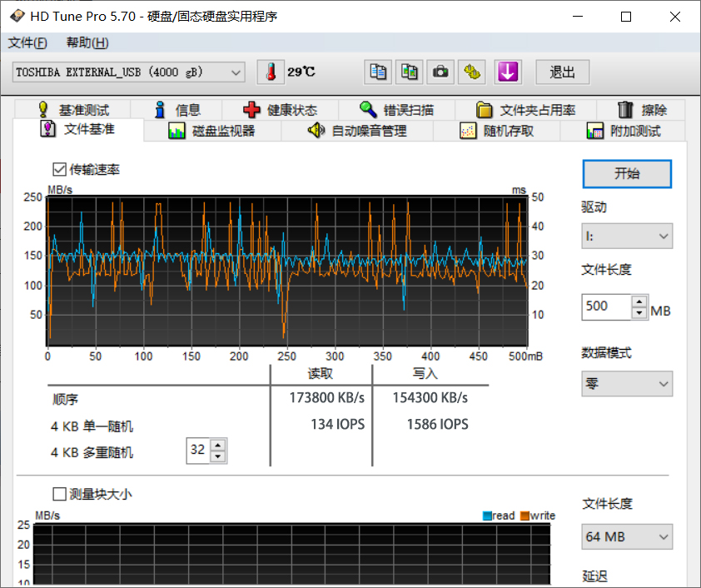
Task: Click the copy text to clipboard icon
Action: click(378, 72)
